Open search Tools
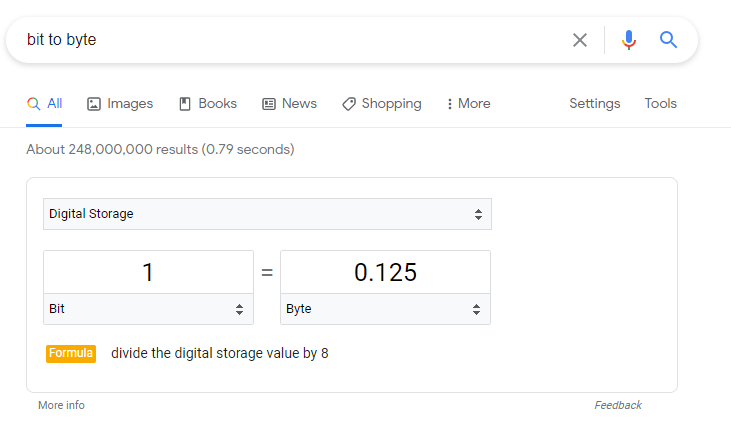This screenshot has width=731, height=433. 660,103
